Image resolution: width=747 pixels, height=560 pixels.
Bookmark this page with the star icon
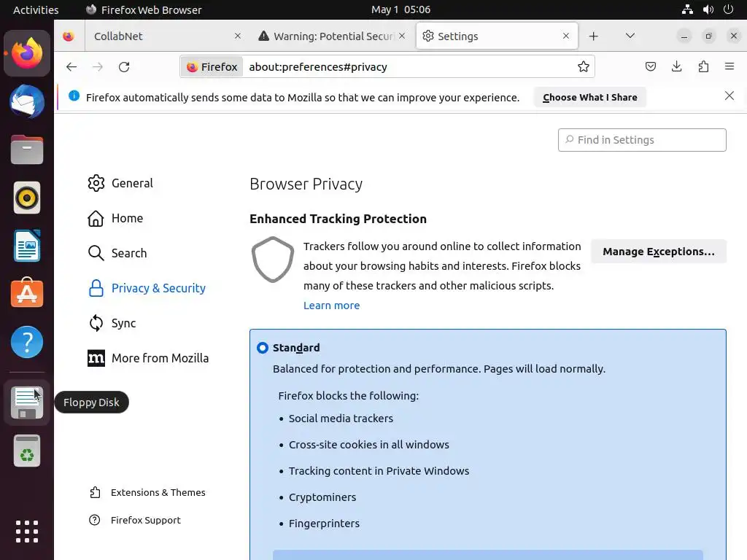[x=584, y=67]
